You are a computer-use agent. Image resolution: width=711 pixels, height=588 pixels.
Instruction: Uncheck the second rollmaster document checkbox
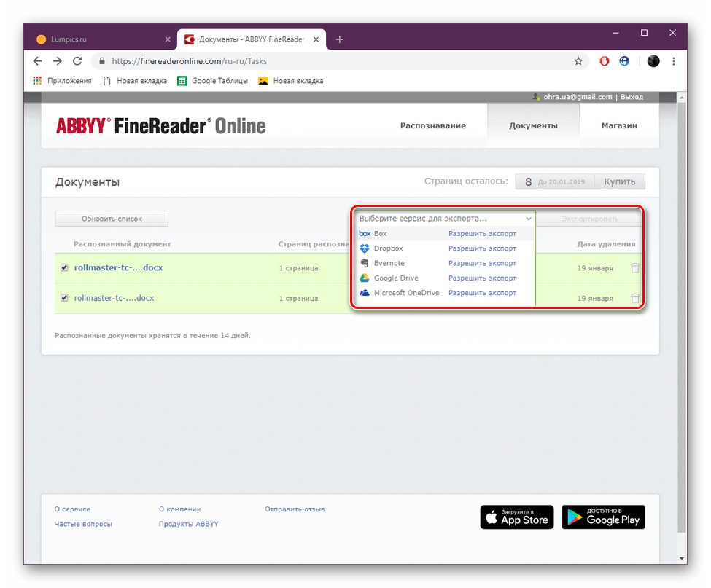pyautogui.click(x=65, y=298)
